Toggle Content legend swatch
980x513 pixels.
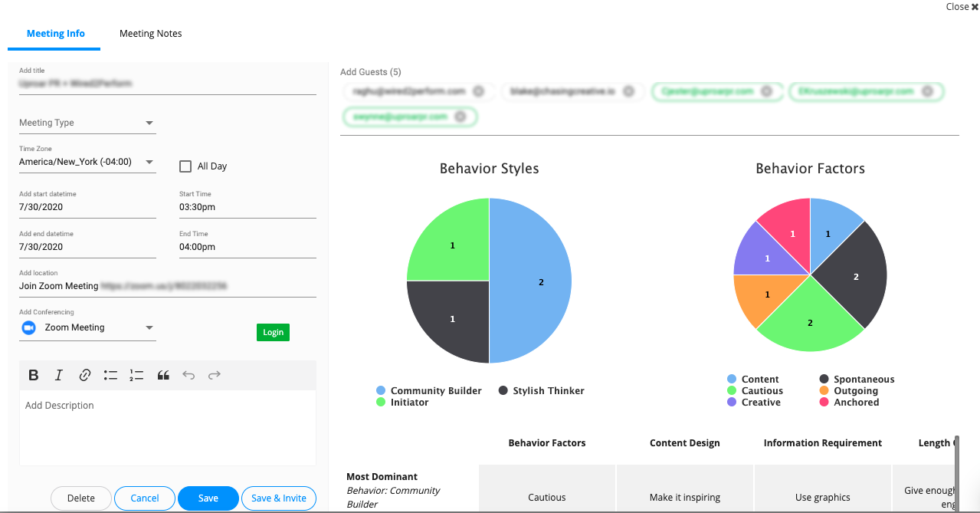[x=732, y=380]
